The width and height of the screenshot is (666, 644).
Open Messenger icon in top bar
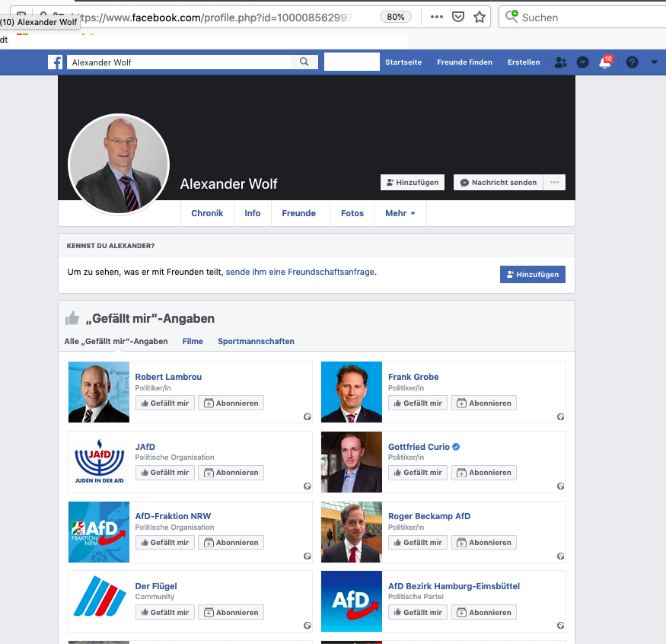click(x=583, y=62)
